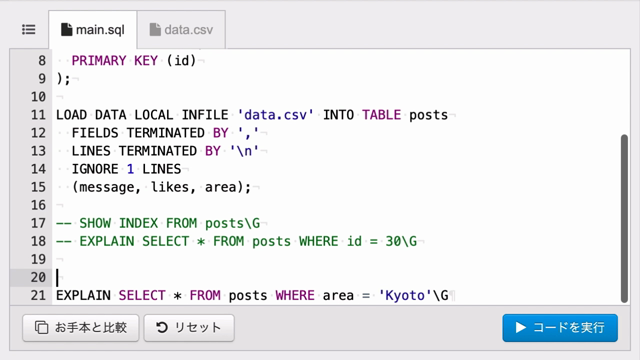The image size is (640, 360).
Task: Click FIELDS TERMINATED BY on line 12
Action: coord(150,133)
